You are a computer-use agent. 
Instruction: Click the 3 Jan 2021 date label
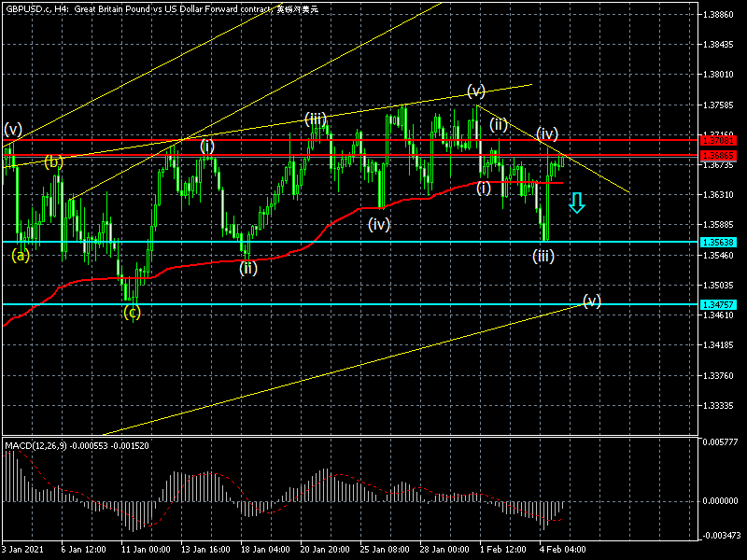[21, 550]
